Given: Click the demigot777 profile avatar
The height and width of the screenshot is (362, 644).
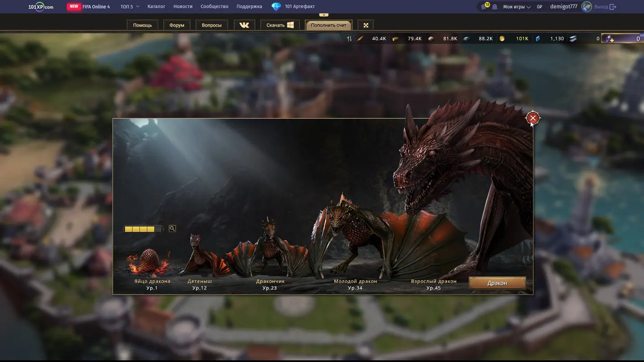Looking at the screenshot, I should coord(586,7).
